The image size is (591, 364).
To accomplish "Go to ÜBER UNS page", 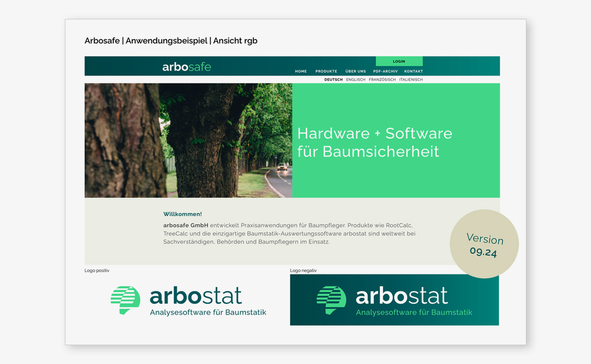I will pyautogui.click(x=355, y=71).
